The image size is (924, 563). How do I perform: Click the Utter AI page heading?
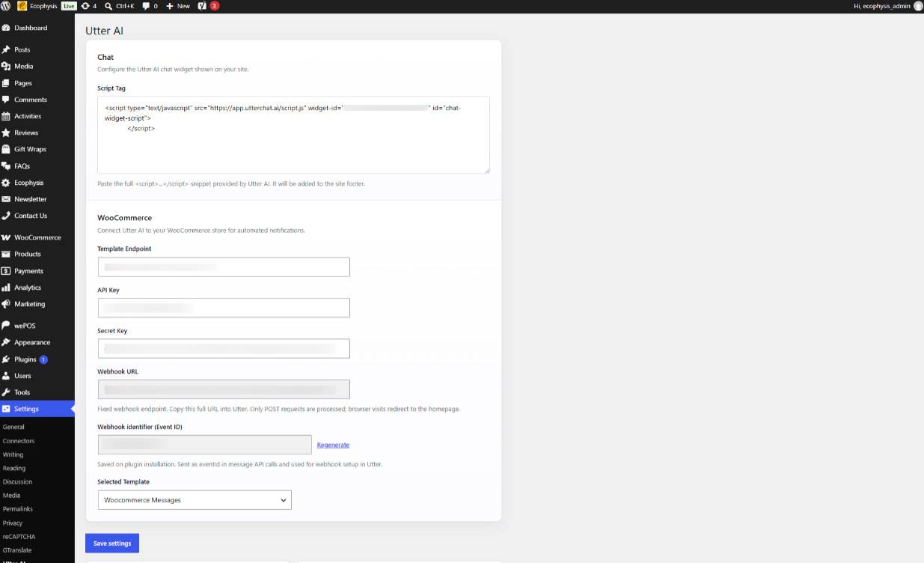105,31
